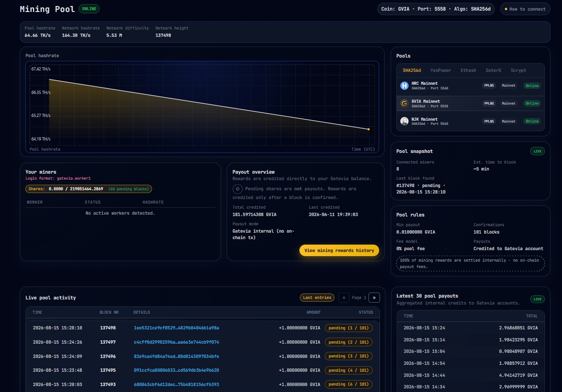Click block number 137493

[x=108, y=384]
